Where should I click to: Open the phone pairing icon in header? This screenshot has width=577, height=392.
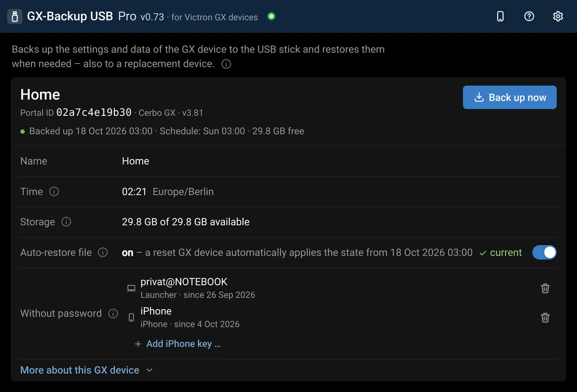coord(500,16)
